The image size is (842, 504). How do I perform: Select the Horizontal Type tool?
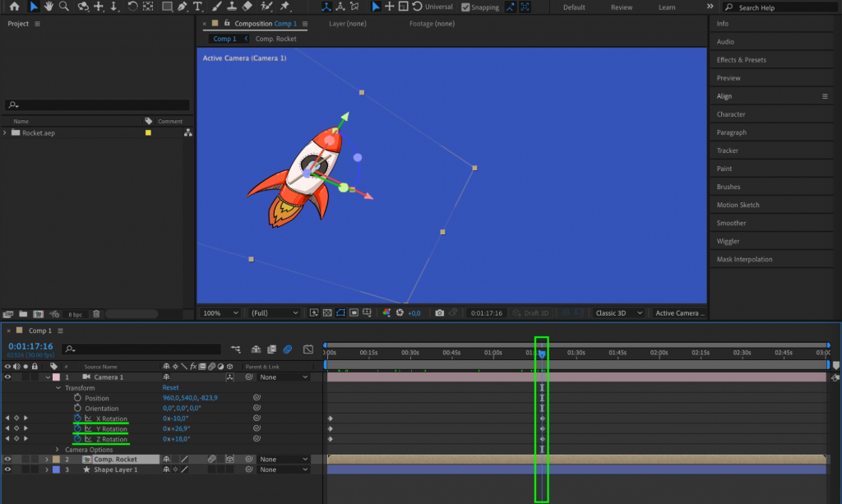197,7
